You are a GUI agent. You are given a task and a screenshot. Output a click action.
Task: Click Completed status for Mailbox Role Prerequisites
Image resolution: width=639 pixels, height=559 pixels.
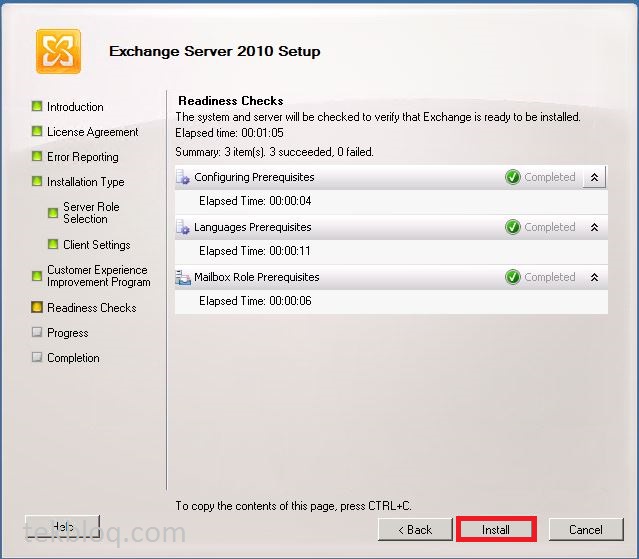pyautogui.click(x=550, y=277)
